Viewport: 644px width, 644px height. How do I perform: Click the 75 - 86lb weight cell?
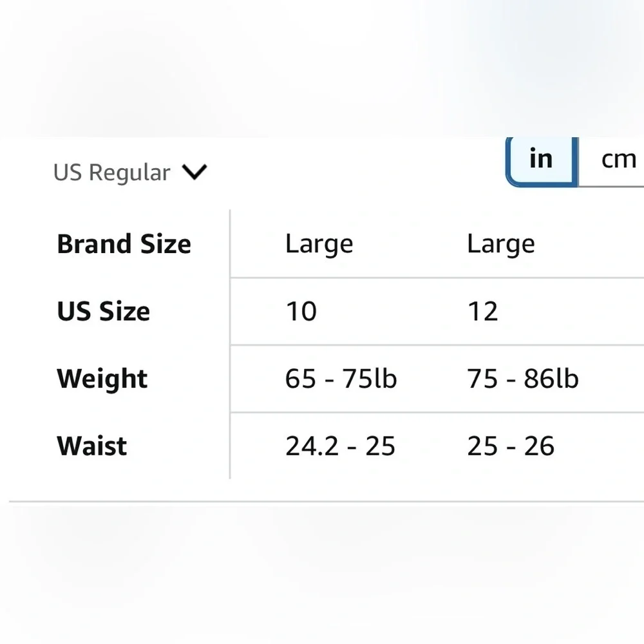pos(523,379)
